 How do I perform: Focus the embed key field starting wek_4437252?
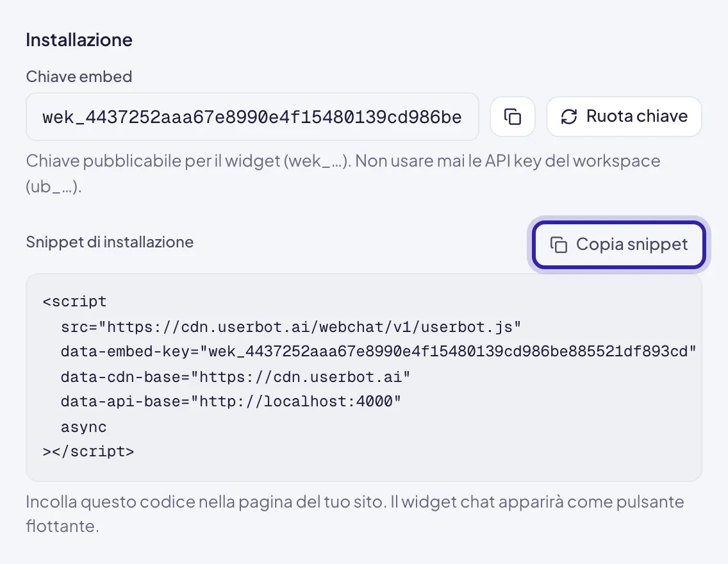(252, 117)
